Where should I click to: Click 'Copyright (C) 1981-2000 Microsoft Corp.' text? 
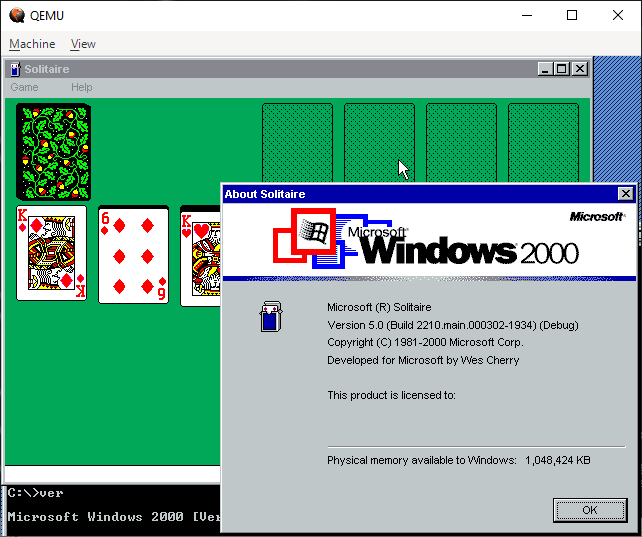pos(425,342)
